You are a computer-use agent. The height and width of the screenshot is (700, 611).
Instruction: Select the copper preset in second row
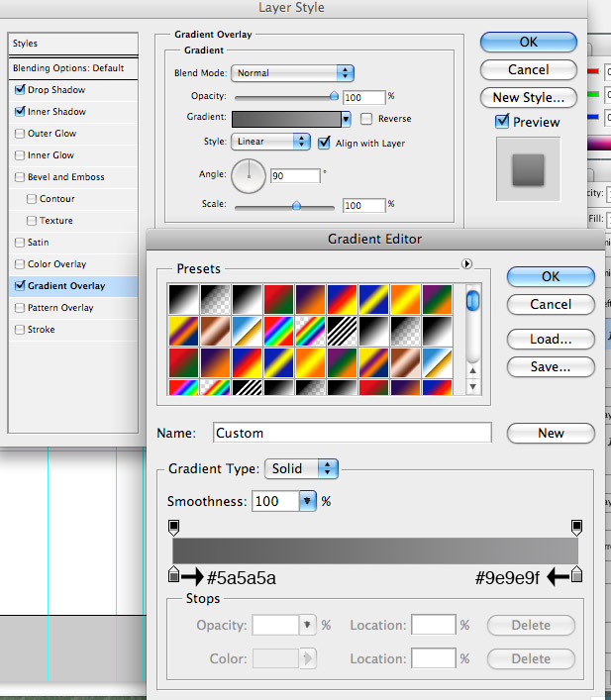[215, 332]
